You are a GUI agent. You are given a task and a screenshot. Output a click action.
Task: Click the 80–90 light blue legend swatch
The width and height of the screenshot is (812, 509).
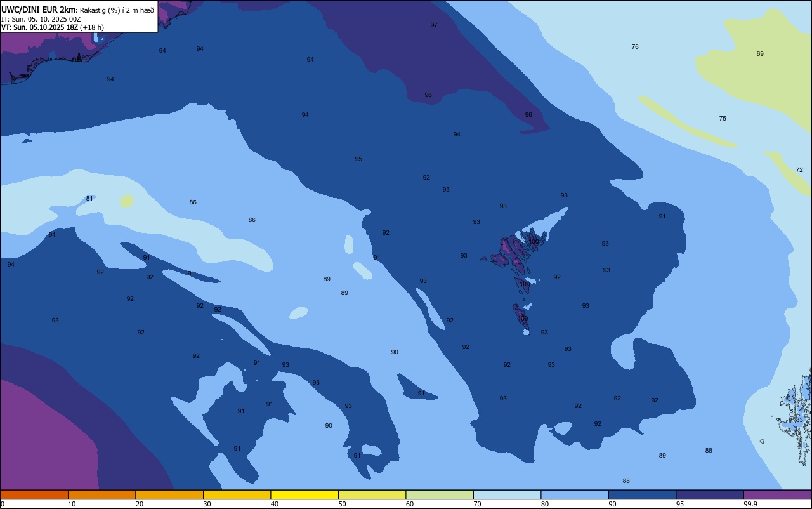pyautogui.click(x=575, y=494)
